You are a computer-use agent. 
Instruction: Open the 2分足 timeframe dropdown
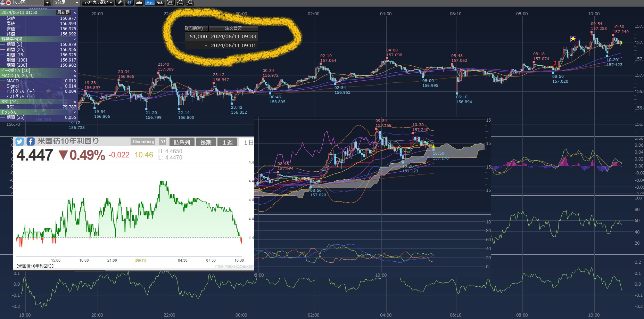click(77, 2)
